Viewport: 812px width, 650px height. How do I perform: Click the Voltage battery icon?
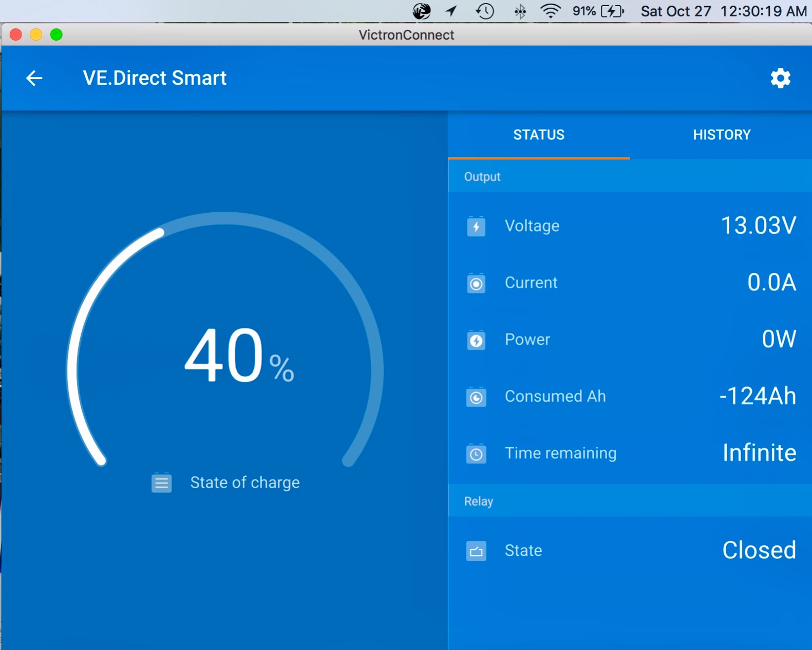click(x=476, y=226)
